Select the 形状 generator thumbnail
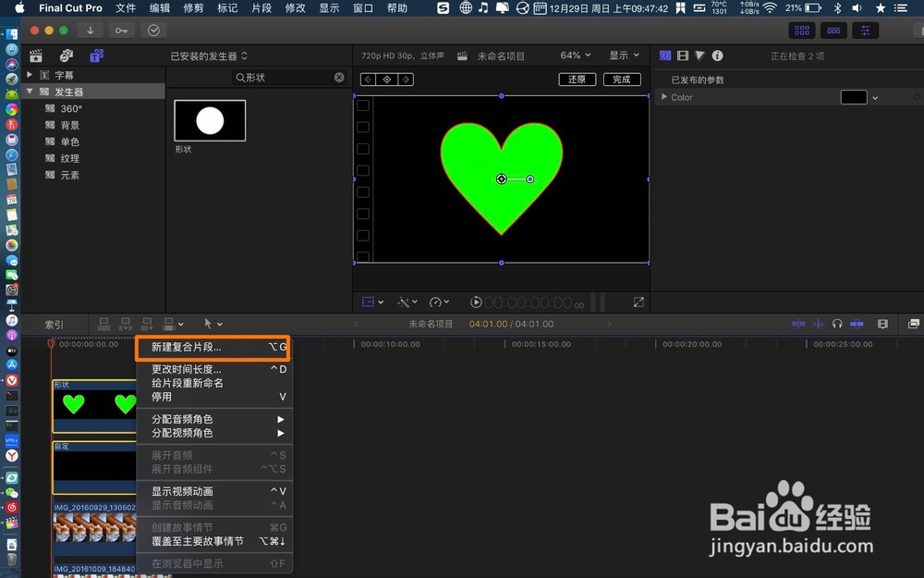 [x=210, y=120]
